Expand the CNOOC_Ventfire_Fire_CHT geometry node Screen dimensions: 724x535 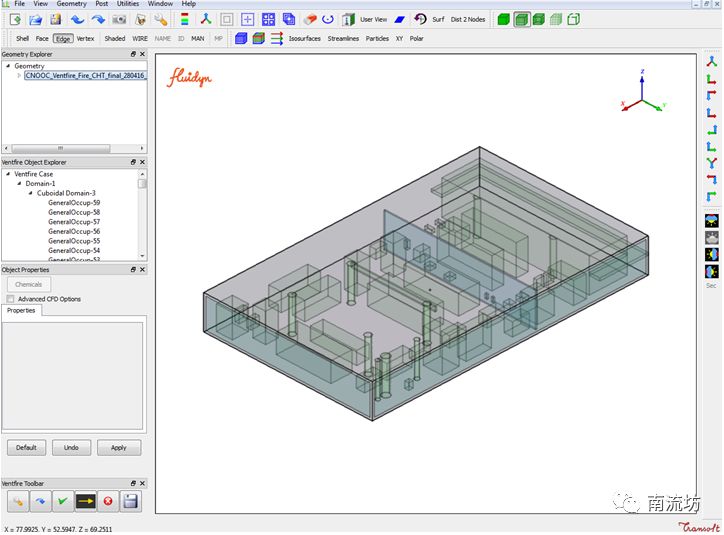tap(19, 75)
